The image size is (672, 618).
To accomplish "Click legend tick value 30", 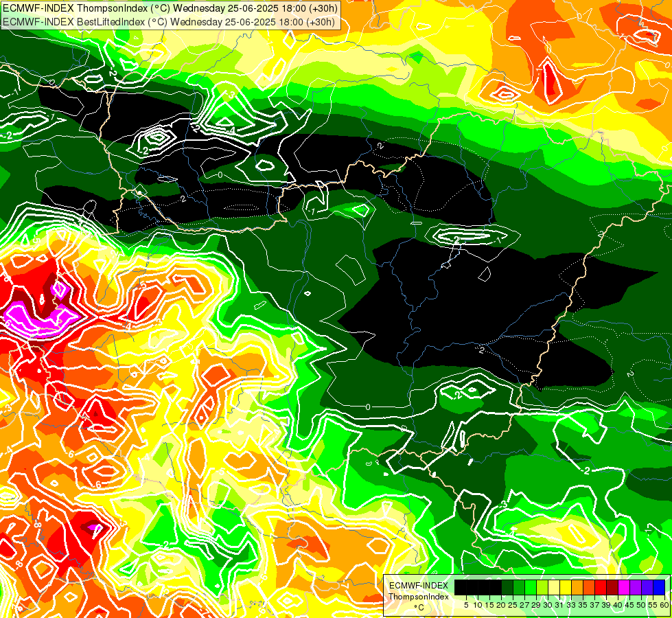I will tap(548, 605).
